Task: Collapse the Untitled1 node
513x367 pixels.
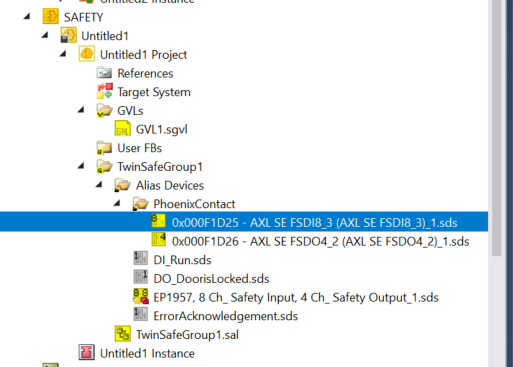Action: [x=45, y=35]
